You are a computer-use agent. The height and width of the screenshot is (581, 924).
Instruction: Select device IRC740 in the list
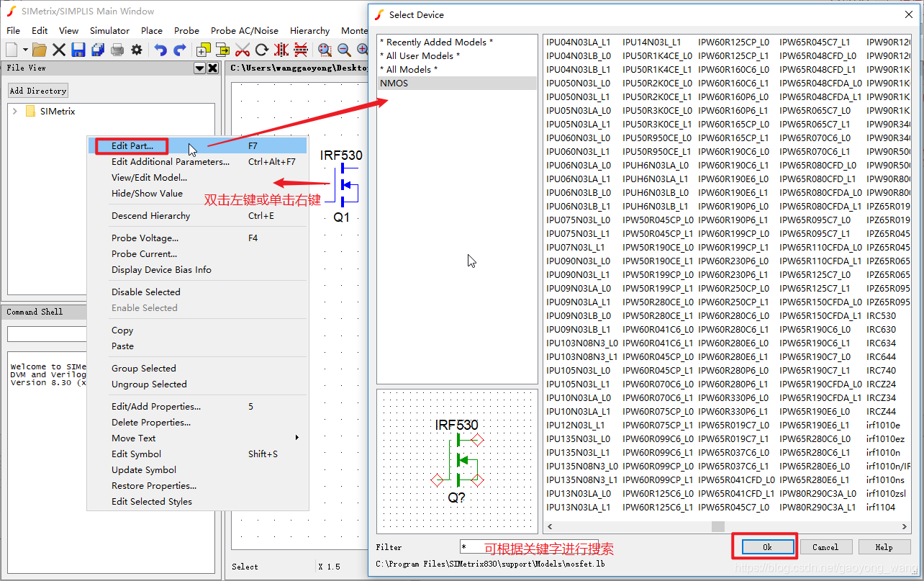[x=882, y=371]
